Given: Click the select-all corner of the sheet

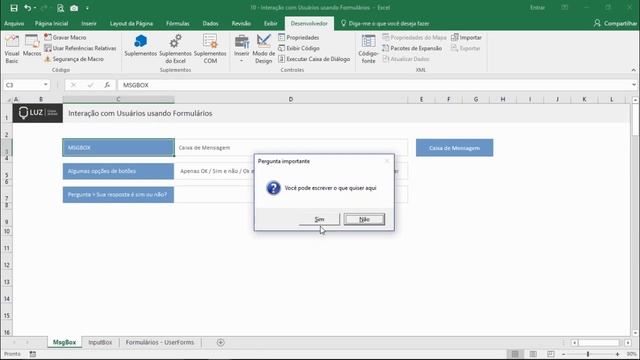Looking at the screenshot, I should [x=8, y=99].
